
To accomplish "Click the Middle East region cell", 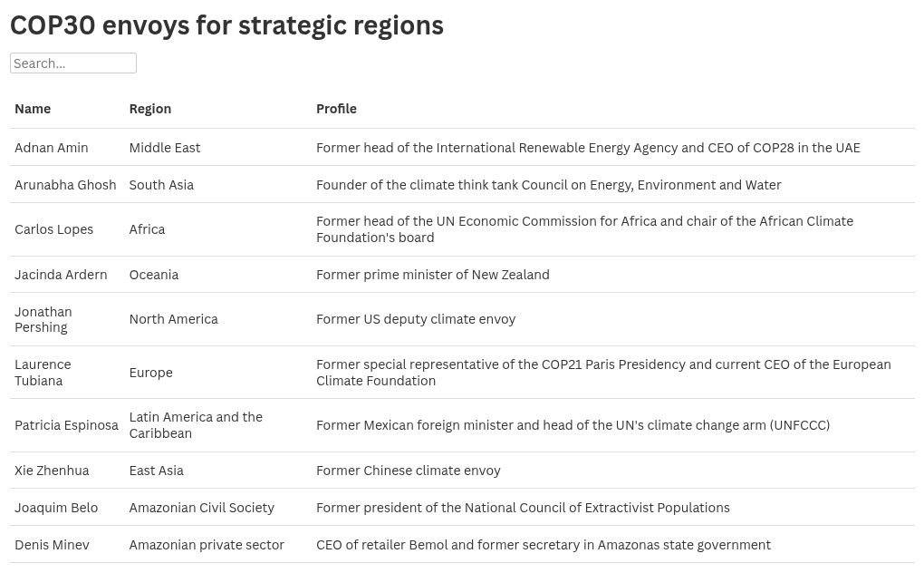I will click(x=164, y=148).
